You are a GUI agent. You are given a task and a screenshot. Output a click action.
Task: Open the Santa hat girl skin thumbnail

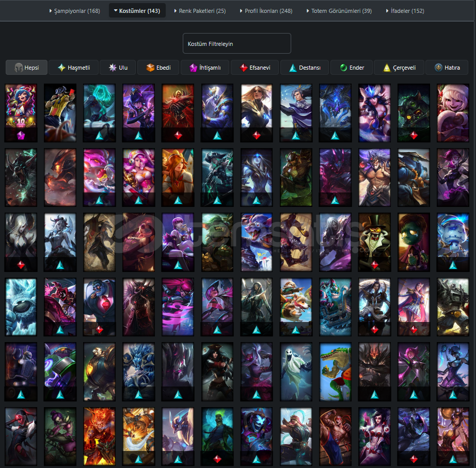[x=453, y=113]
